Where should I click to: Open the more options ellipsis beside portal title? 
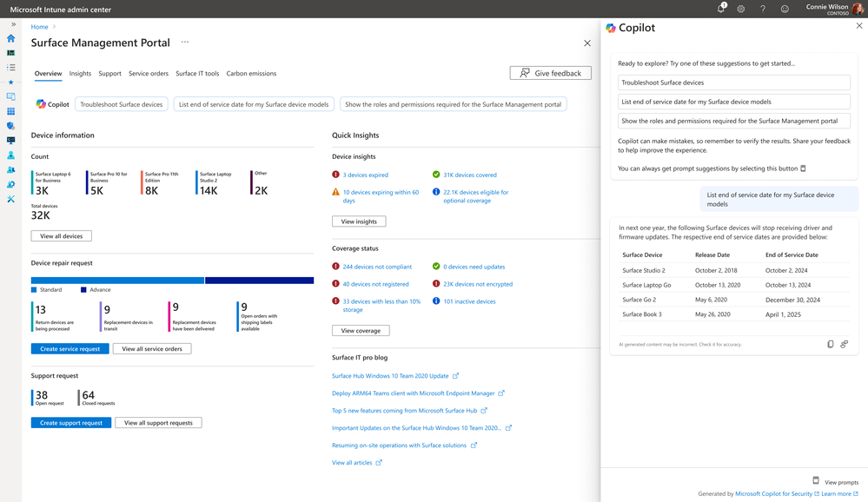click(x=185, y=42)
